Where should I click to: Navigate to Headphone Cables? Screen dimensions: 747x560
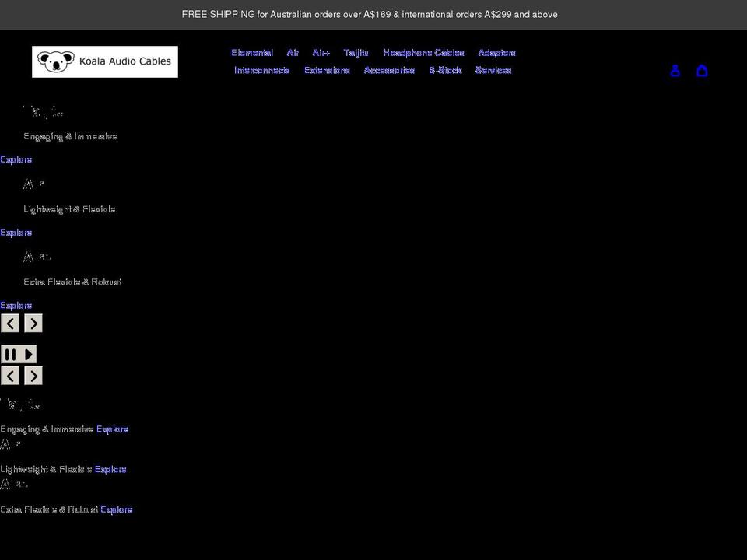tap(423, 53)
